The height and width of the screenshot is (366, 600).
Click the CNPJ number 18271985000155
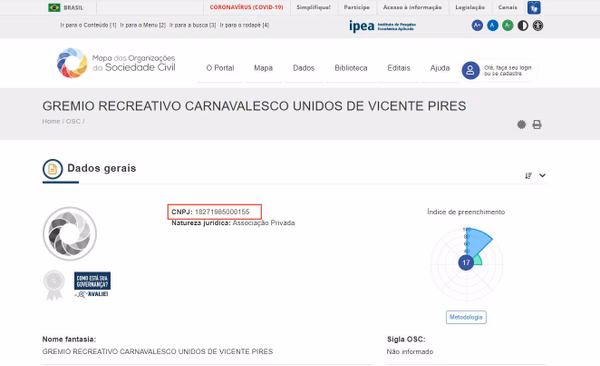pyautogui.click(x=222, y=212)
